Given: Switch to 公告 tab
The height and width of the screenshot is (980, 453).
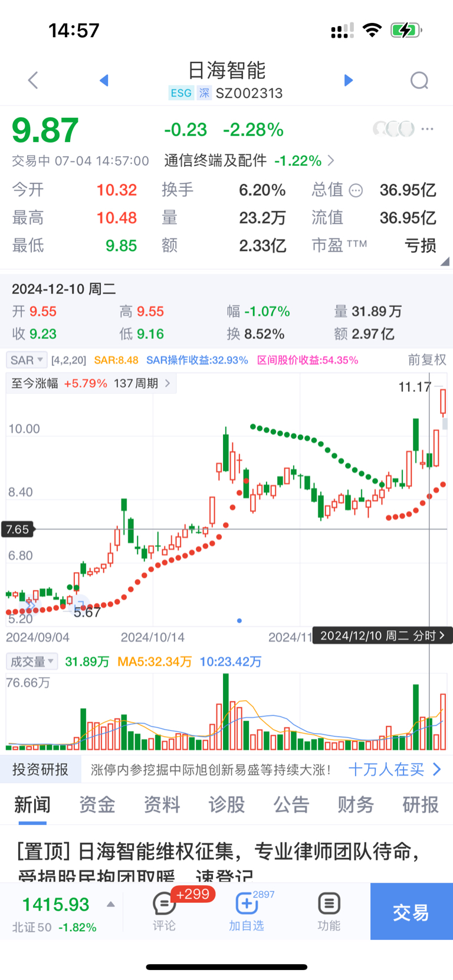Looking at the screenshot, I should pos(291,804).
